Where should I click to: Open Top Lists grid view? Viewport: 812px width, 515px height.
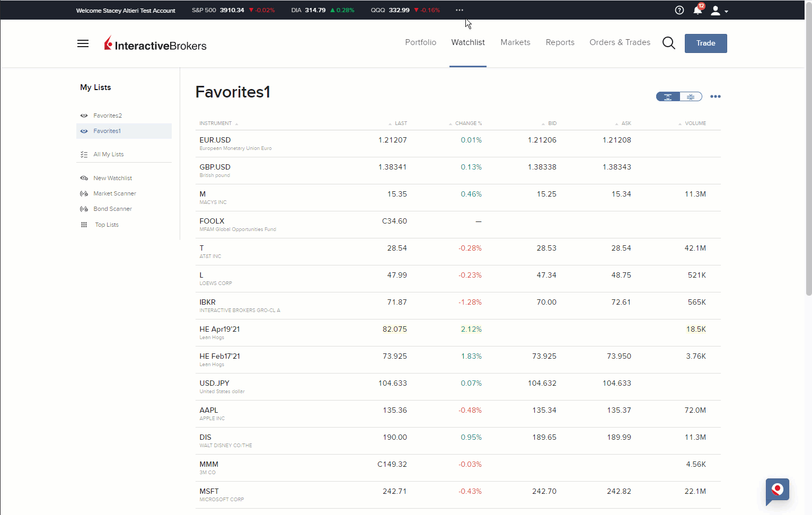pos(106,224)
